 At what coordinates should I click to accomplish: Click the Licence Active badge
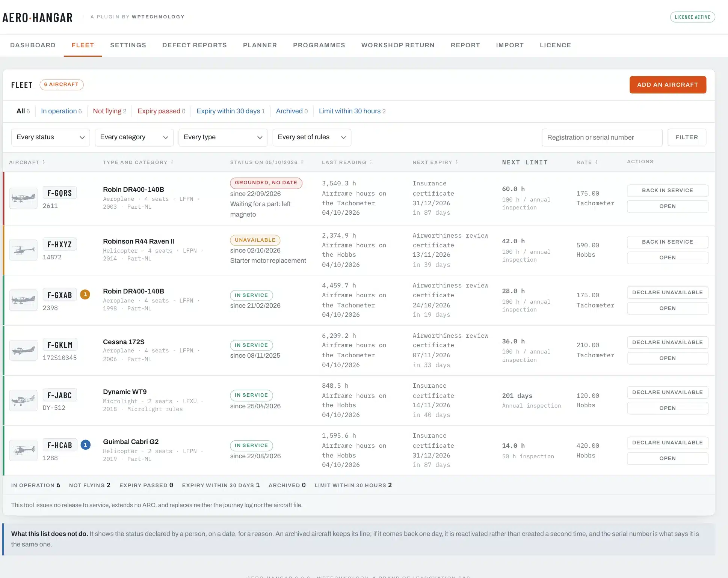(692, 17)
